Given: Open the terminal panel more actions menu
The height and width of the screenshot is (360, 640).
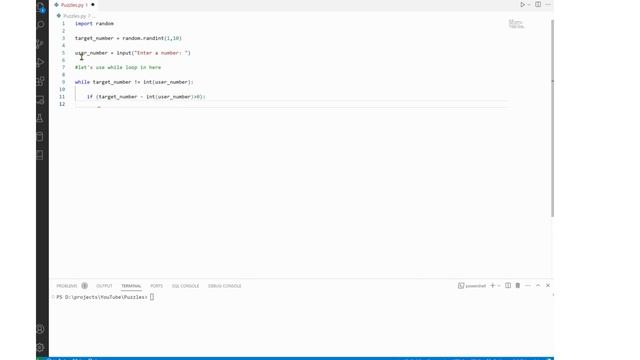Looking at the screenshot, I should coord(528,286).
